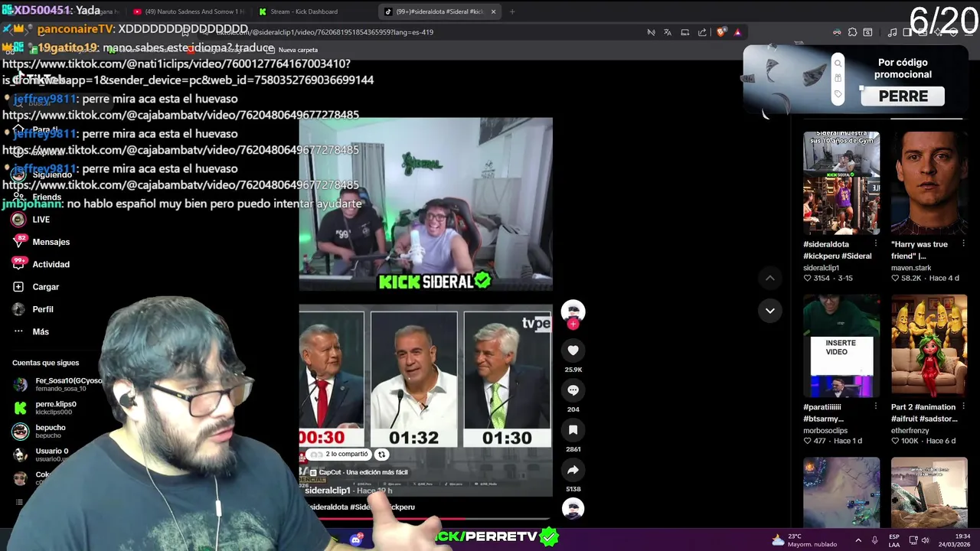The height and width of the screenshot is (551, 980).
Task: Follow sideralclip1 with the red plus badge
Action: (x=573, y=324)
